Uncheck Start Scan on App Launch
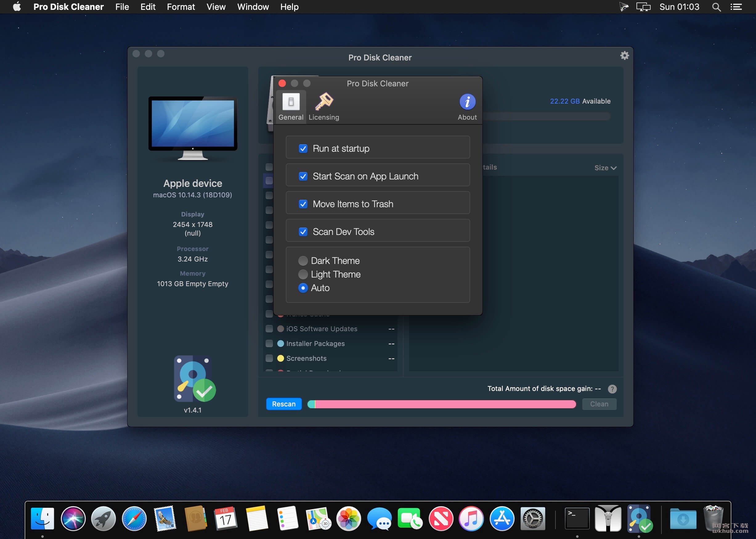This screenshot has height=539, width=756. point(303,176)
